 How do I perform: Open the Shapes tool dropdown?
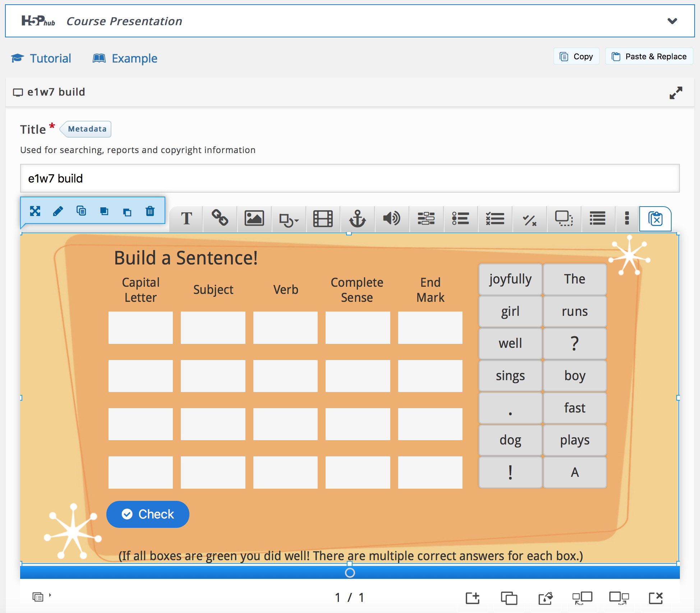click(x=289, y=218)
